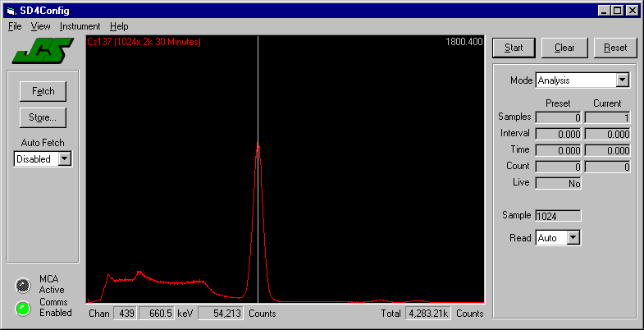This screenshot has width=644, height=330.
Task: Expand the Read Auto dropdown
Action: (x=573, y=237)
